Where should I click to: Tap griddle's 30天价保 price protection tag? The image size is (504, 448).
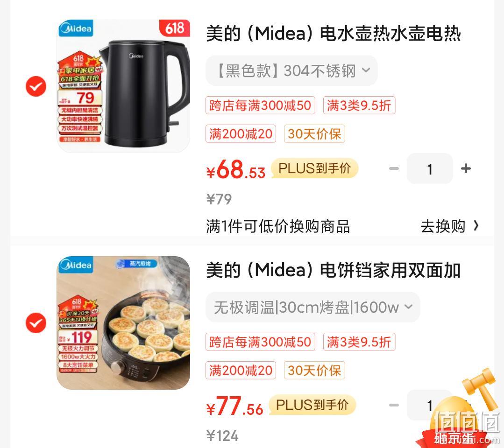(314, 370)
